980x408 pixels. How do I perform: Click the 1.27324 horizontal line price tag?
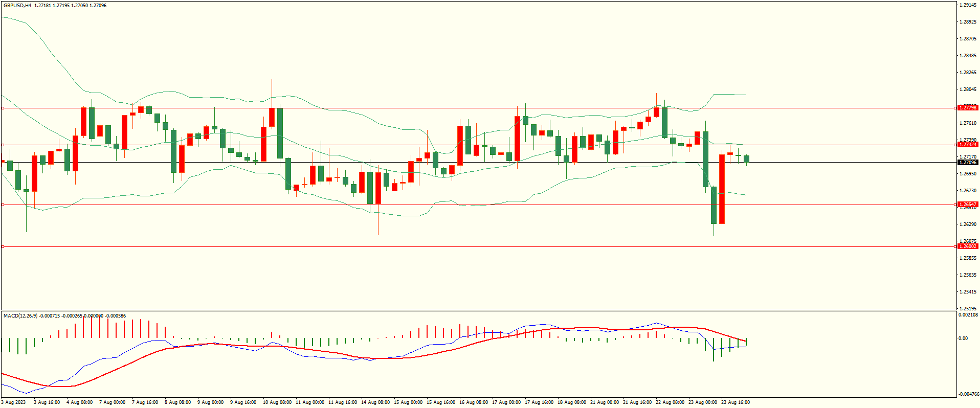(x=967, y=145)
